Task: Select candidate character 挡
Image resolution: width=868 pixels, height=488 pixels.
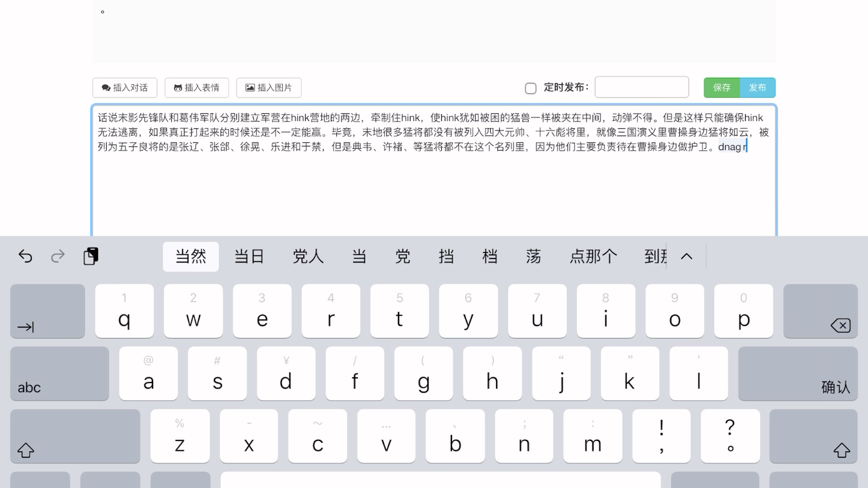Action: pos(446,257)
